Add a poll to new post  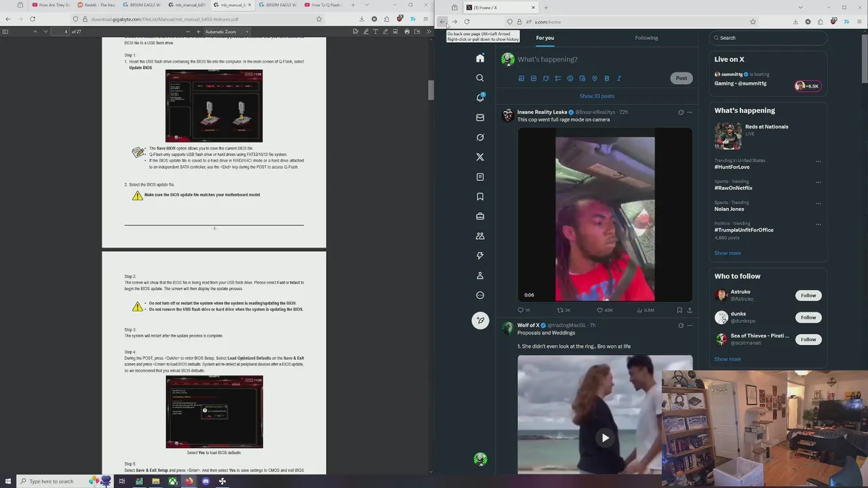[x=558, y=79]
